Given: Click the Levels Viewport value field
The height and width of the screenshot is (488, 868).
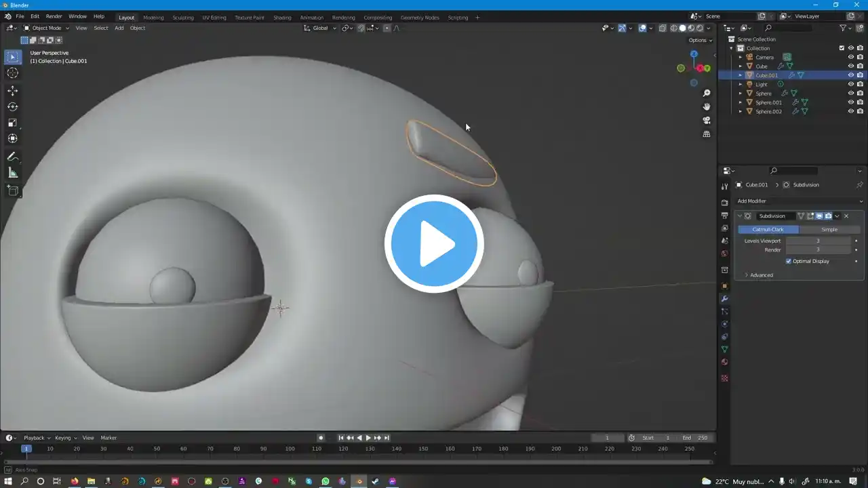Looking at the screenshot, I should [x=818, y=241].
